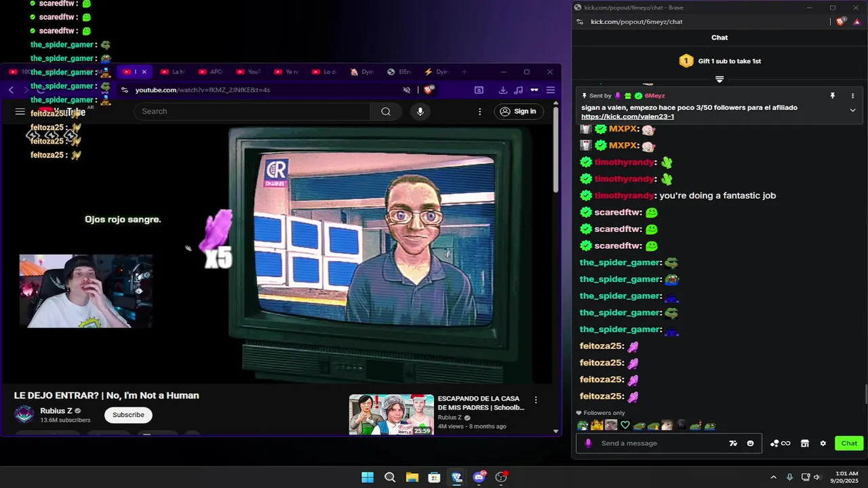Open the YouTube hamburger guide menu

point(20,112)
